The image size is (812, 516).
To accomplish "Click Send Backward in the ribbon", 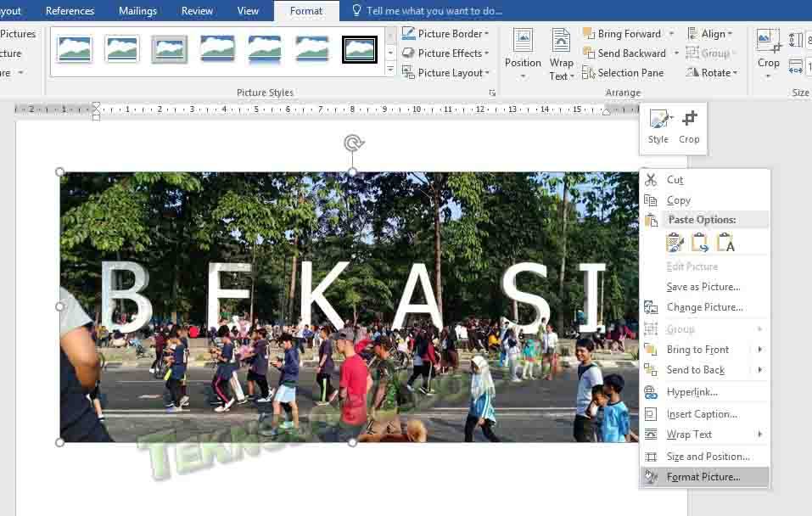I will pos(624,53).
